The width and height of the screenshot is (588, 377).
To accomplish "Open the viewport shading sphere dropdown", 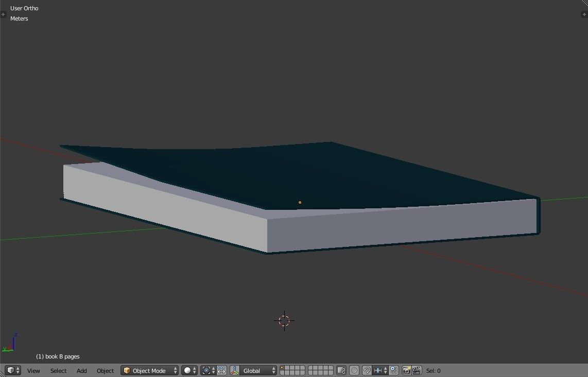I will point(189,371).
